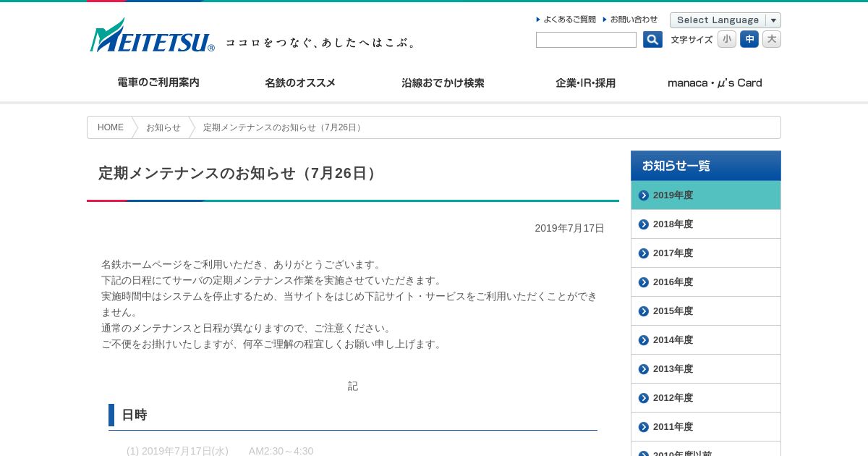The image size is (868, 456).
Task: Open 沿線おでかけ検索 menu
Action: 443,83
